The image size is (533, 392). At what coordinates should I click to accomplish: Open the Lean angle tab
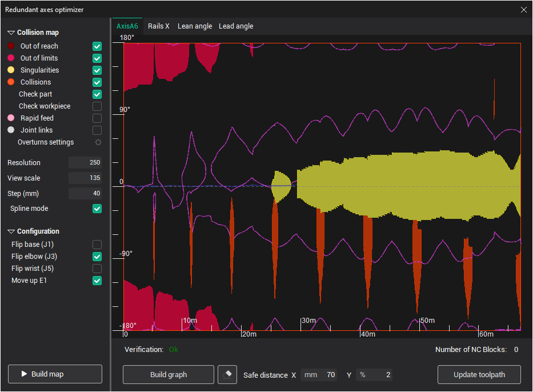click(194, 26)
